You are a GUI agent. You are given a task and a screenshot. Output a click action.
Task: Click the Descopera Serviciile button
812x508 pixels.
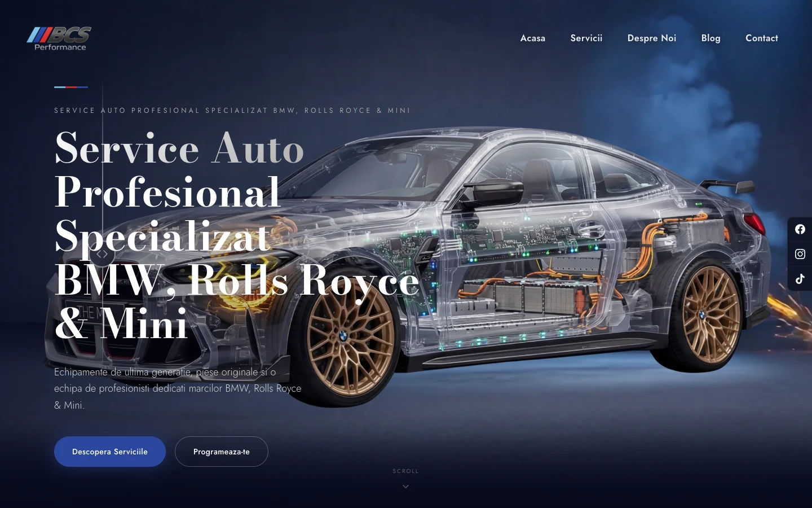110,452
